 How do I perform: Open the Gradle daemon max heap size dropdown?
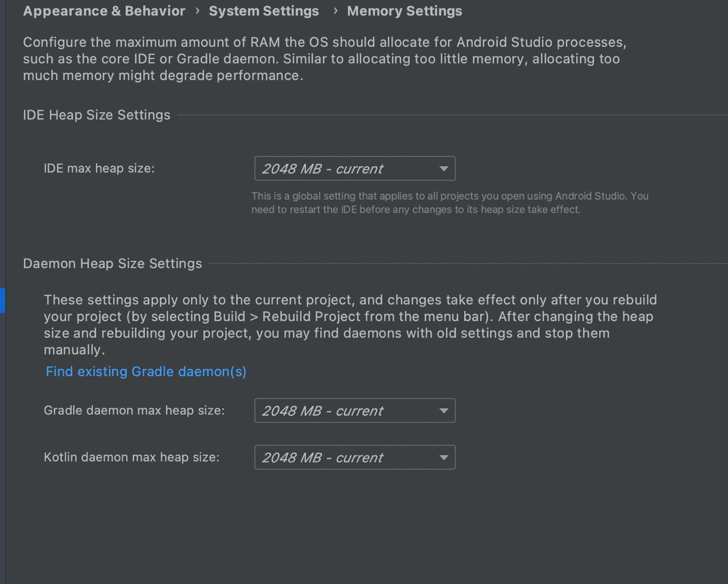(x=355, y=410)
